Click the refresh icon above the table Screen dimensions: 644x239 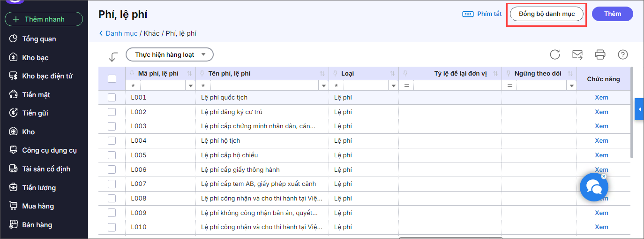pos(555,54)
